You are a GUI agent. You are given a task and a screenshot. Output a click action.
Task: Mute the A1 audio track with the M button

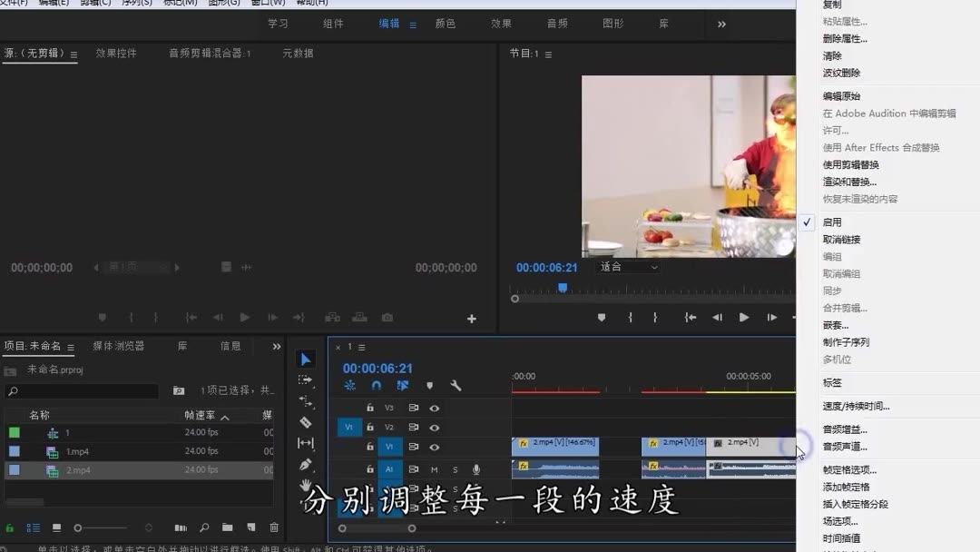(434, 468)
